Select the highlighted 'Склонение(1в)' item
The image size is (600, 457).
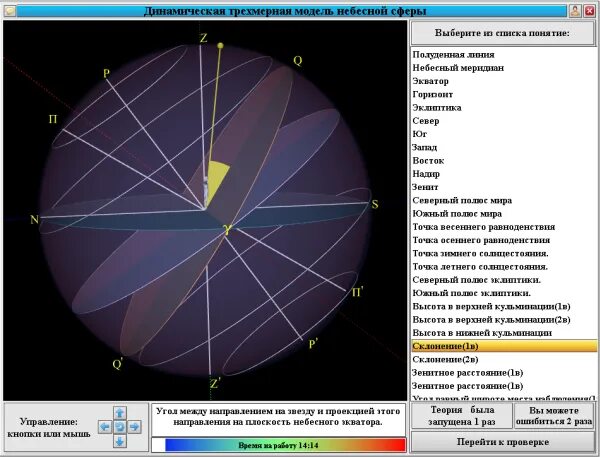click(504, 346)
